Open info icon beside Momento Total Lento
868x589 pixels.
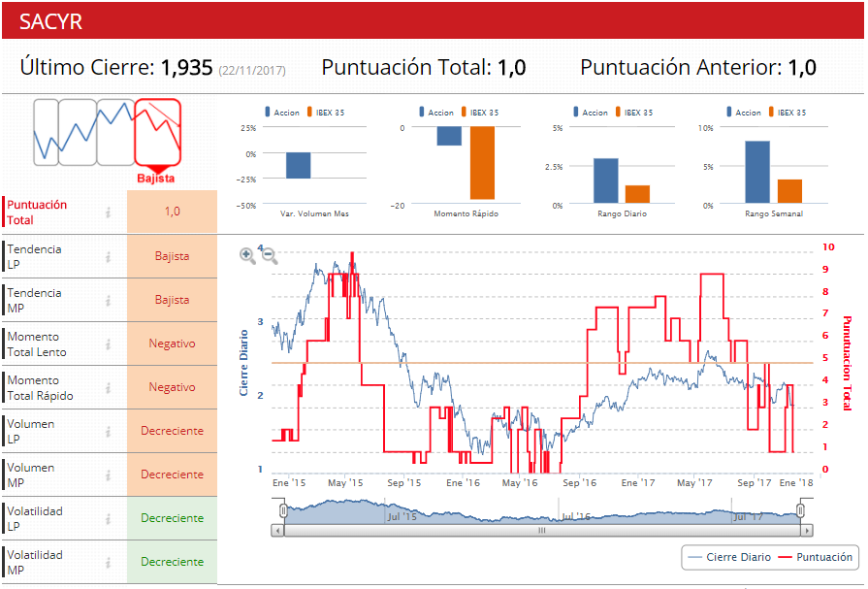109,344
